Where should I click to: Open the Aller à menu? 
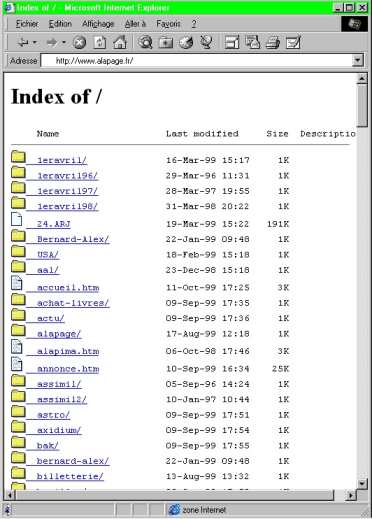pos(135,24)
